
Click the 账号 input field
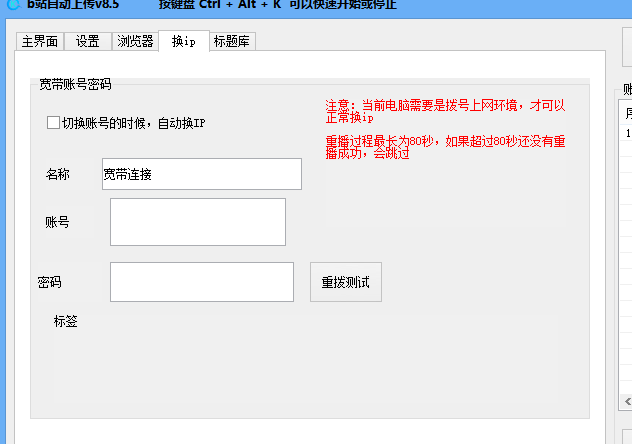(198, 222)
